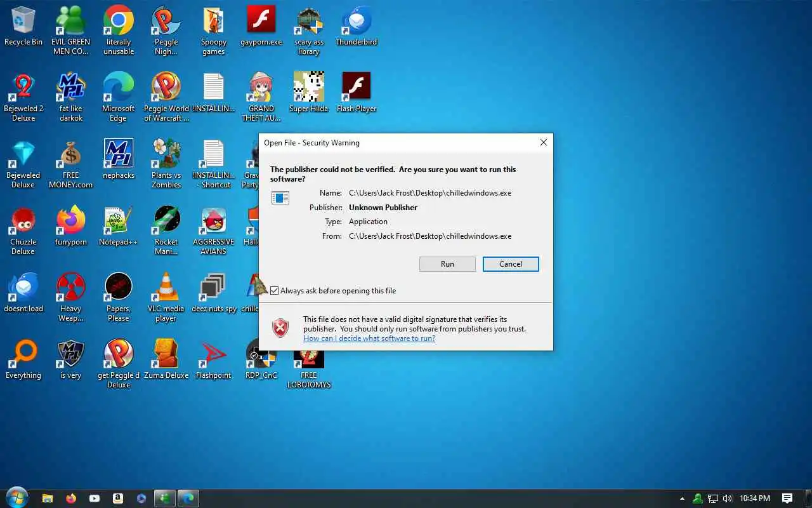Screen dimensions: 812x508
Task: Select the Super Hilda desktop icon
Action: [309, 93]
